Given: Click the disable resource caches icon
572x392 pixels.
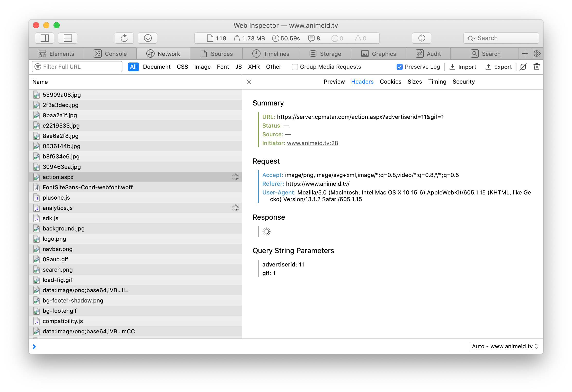Looking at the screenshot, I should coord(523,67).
